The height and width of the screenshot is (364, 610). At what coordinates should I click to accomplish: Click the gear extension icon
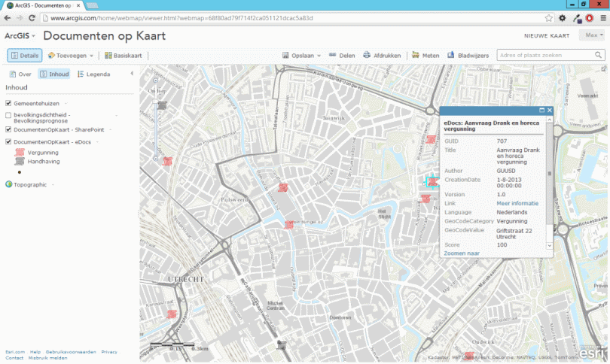click(562, 18)
